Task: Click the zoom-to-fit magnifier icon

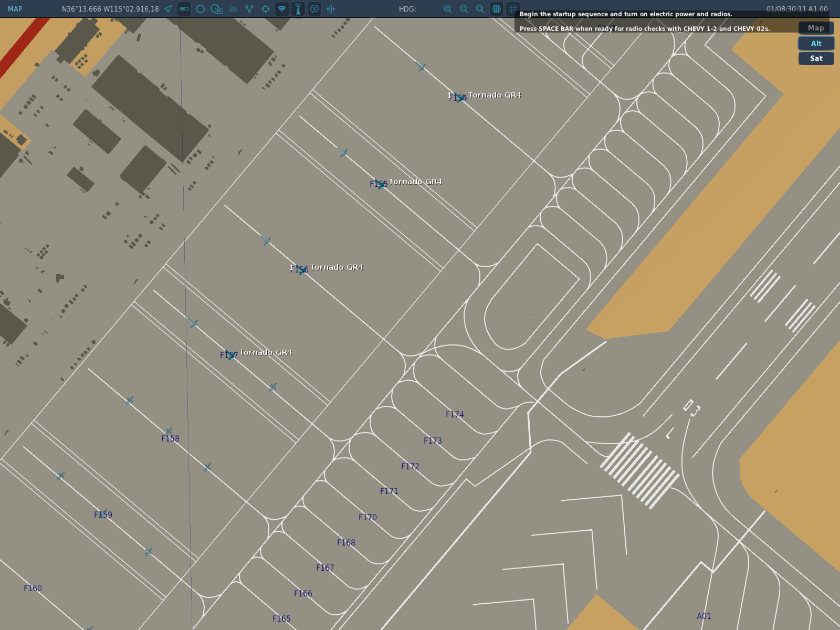Action: [x=480, y=9]
